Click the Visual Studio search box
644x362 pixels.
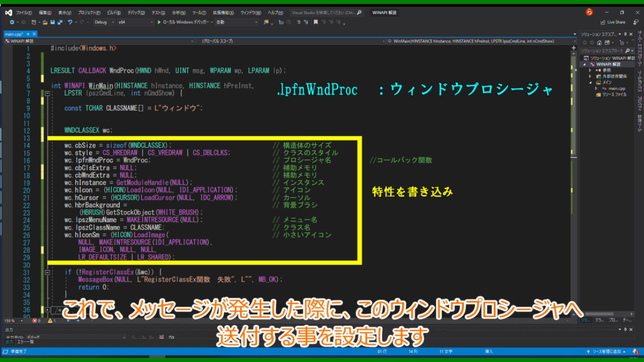click(x=325, y=13)
